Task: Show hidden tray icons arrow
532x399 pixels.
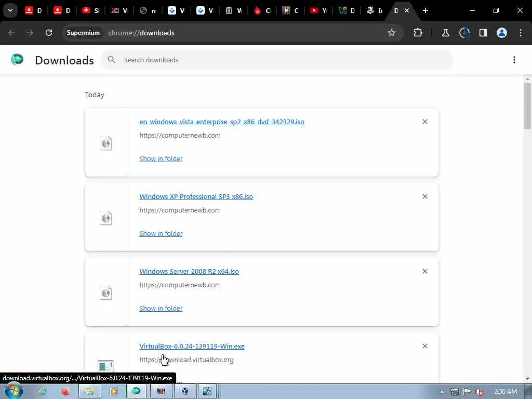Action: 442,392
